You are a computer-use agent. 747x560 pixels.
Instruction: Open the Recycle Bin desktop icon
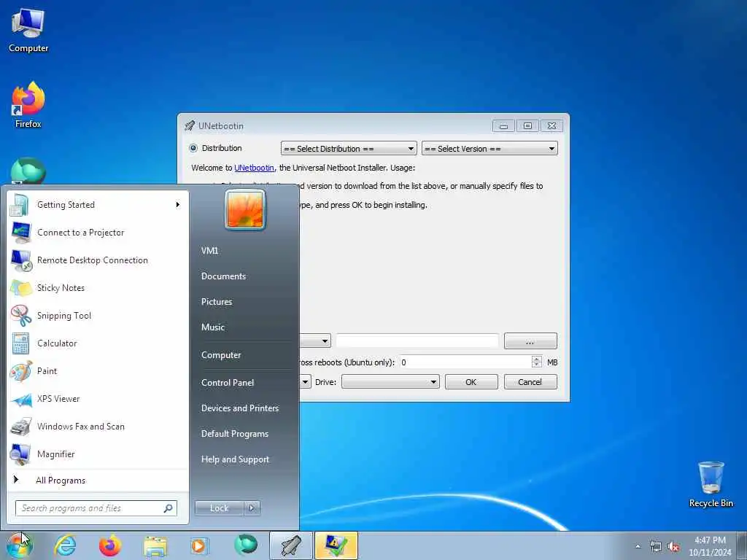pyautogui.click(x=711, y=485)
